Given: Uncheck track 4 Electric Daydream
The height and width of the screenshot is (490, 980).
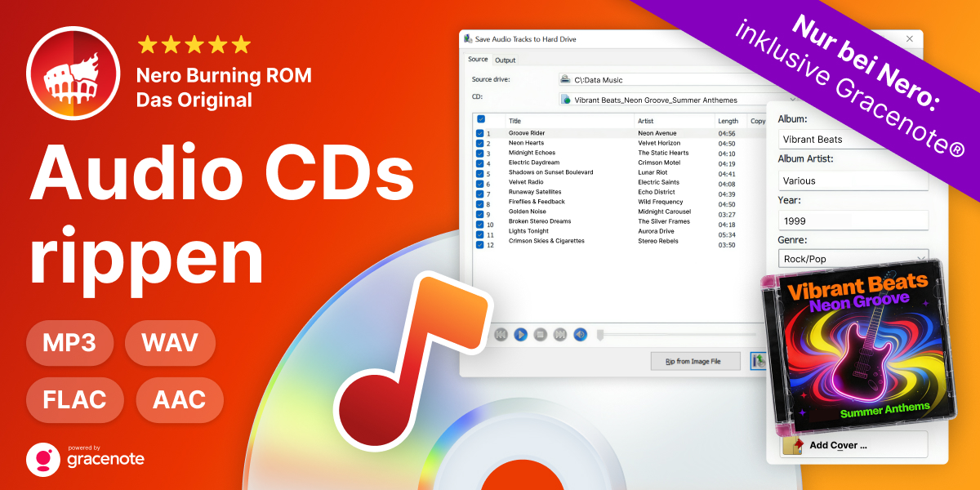Looking at the screenshot, I should coord(479,163).
